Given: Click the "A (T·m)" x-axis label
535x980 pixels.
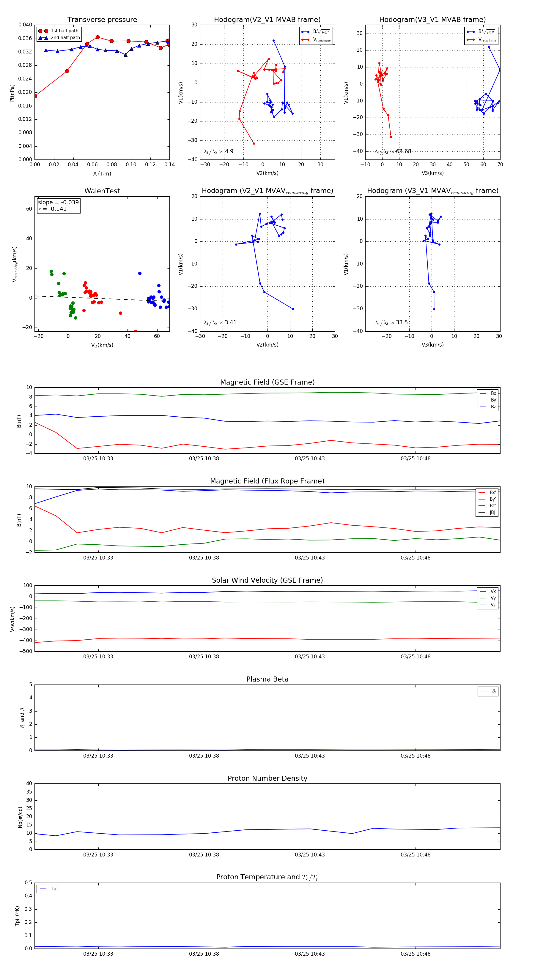Looking at the screenshot, I should coord(102,173).
